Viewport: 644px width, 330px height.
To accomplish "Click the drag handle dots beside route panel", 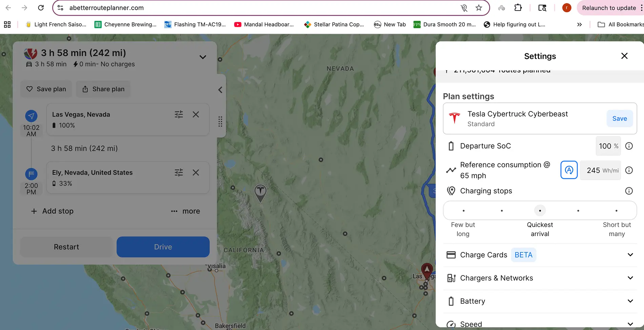I will tap(220, 121).
